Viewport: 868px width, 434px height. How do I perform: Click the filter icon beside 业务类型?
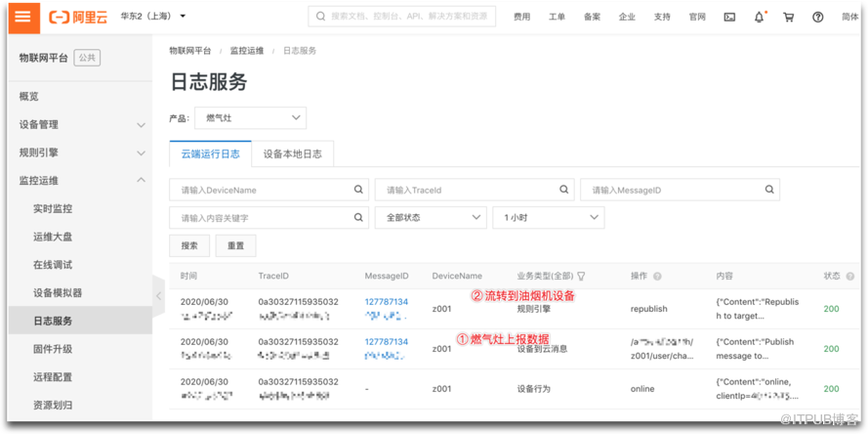(x=582, y=277)
